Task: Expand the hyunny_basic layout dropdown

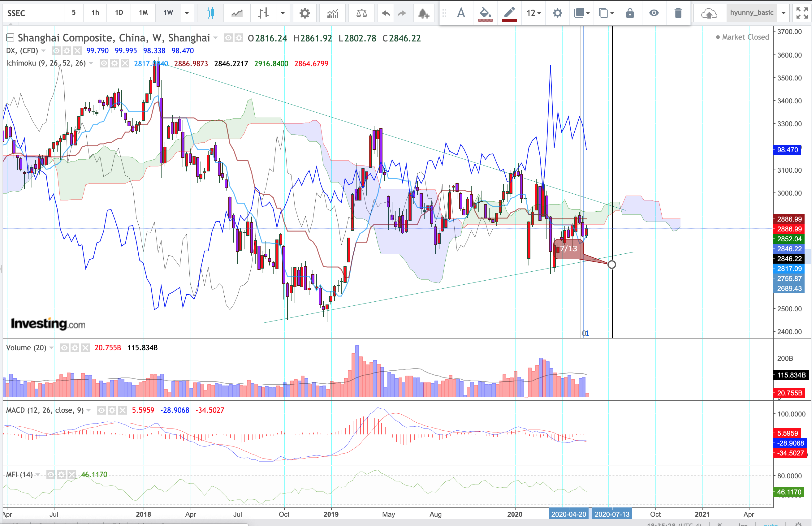Action: click(784, 13)
